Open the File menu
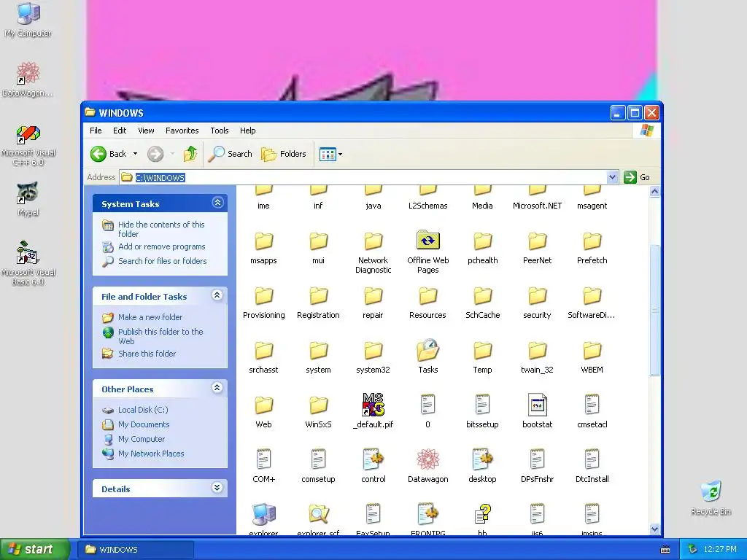 pos(96,131)
